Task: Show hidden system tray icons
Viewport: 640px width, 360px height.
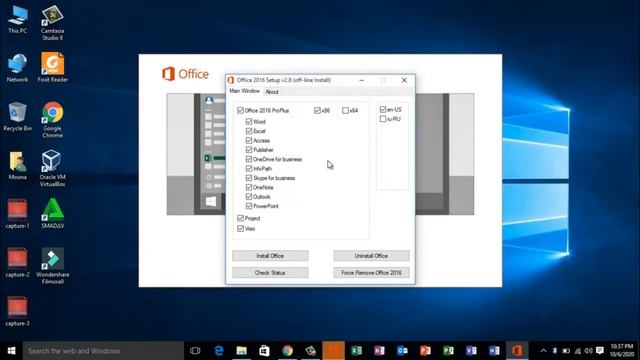Action: 543,351
